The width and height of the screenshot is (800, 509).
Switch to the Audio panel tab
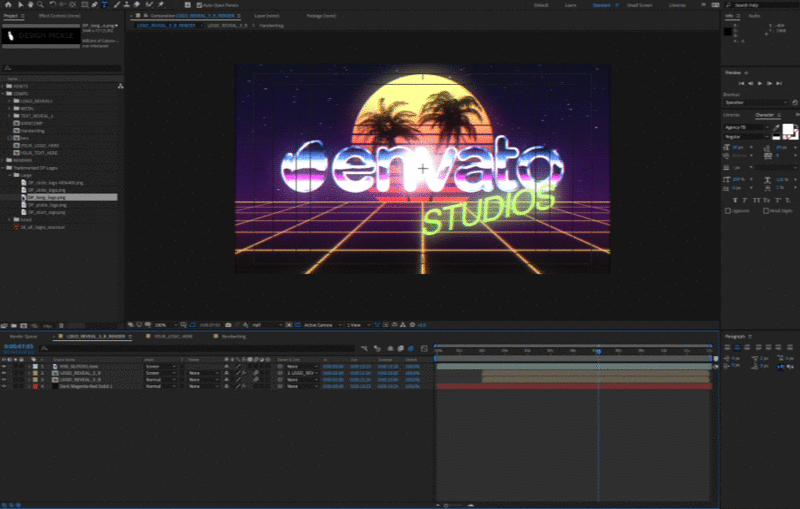[x=754, y=16]
